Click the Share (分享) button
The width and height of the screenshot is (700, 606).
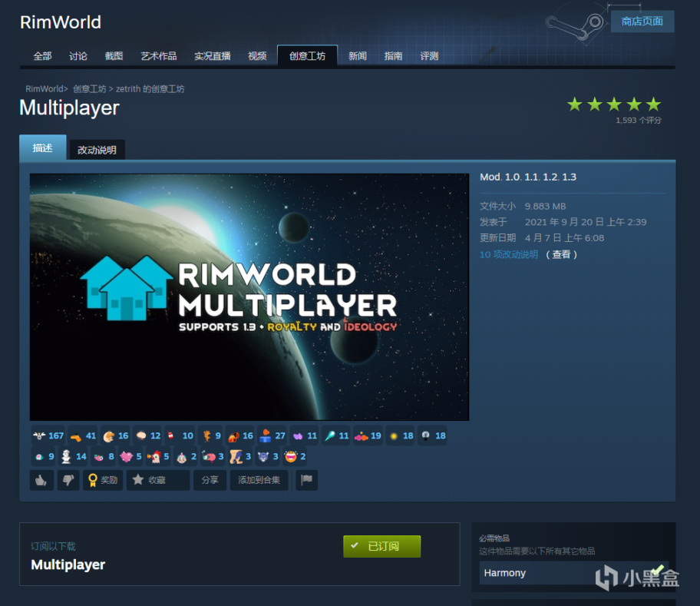point(210,480)
